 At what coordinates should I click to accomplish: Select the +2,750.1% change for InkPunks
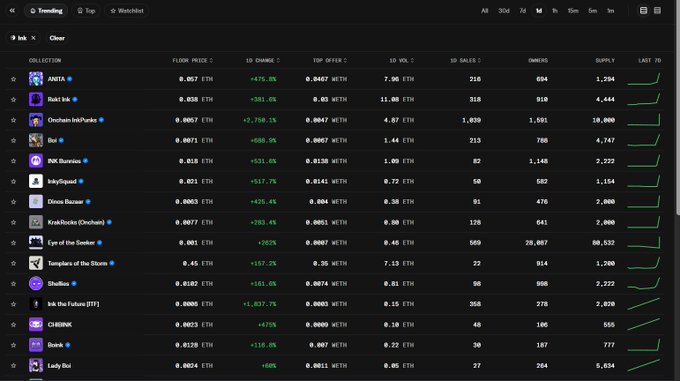259,120
